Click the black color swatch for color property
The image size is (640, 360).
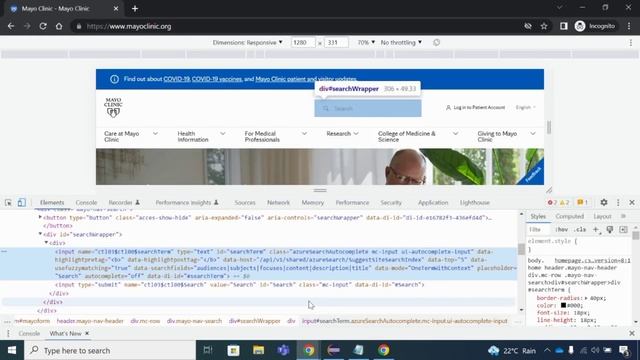click(x=563, y=305)
